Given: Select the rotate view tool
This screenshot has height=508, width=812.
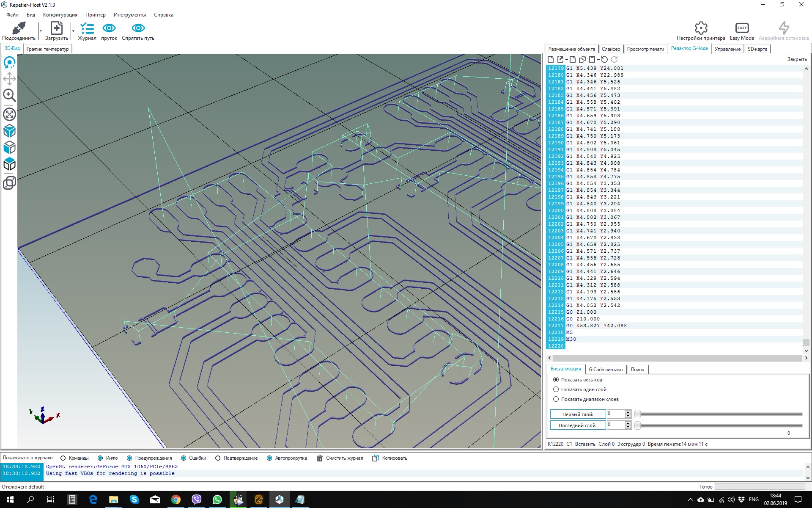Looking at the screenshot, I should [9, 63].
